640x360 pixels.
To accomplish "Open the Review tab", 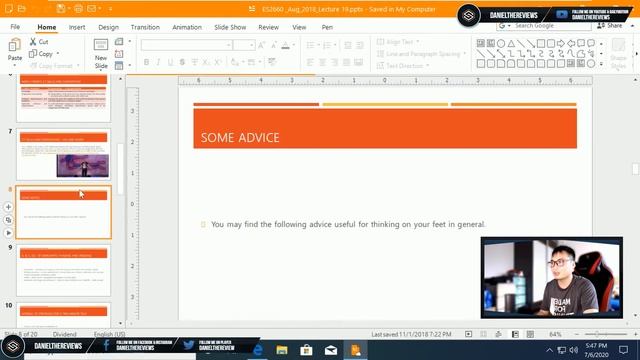I will [269, 27].
